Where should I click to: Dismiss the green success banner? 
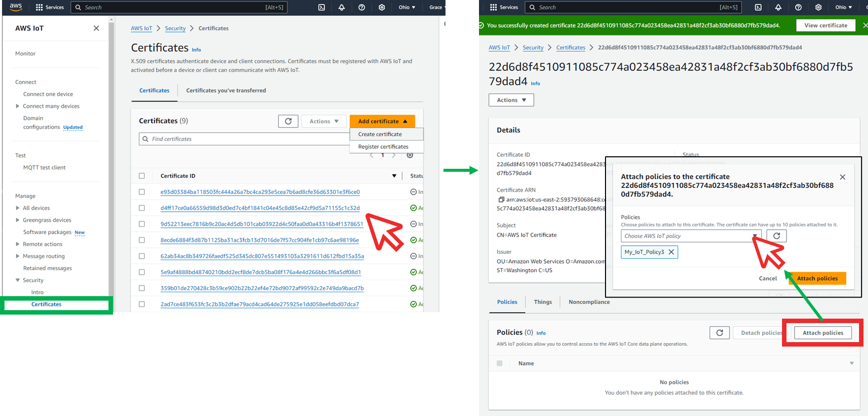865,25
